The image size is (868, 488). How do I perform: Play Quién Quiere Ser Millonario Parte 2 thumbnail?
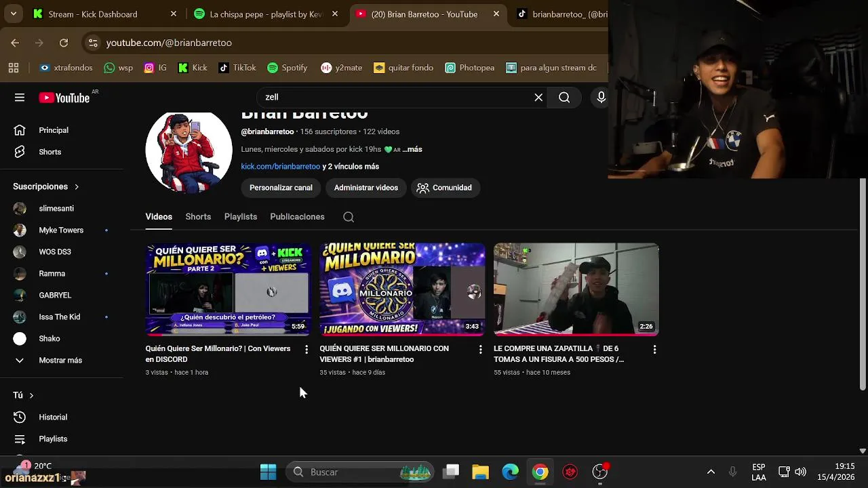pos(228,289)
